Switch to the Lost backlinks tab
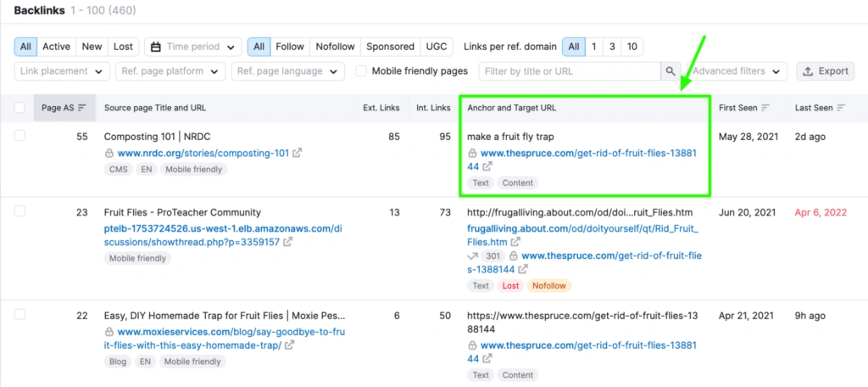 123,47
